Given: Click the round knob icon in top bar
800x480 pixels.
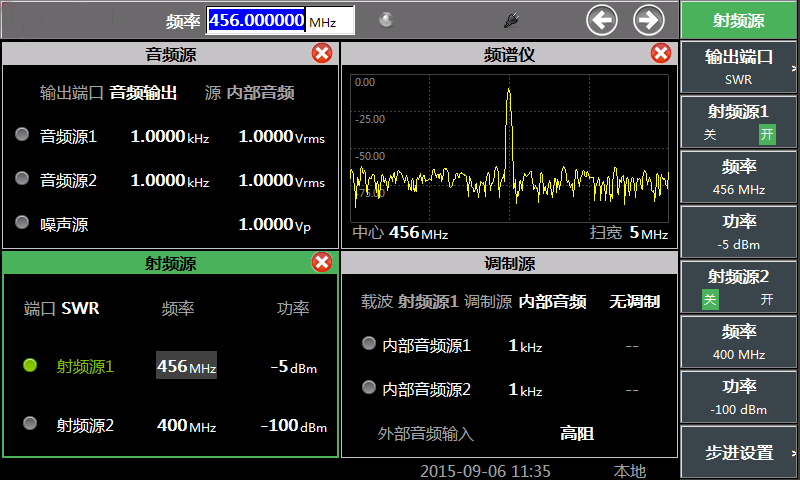Looking at the screenshot, I should click(385, 19).
